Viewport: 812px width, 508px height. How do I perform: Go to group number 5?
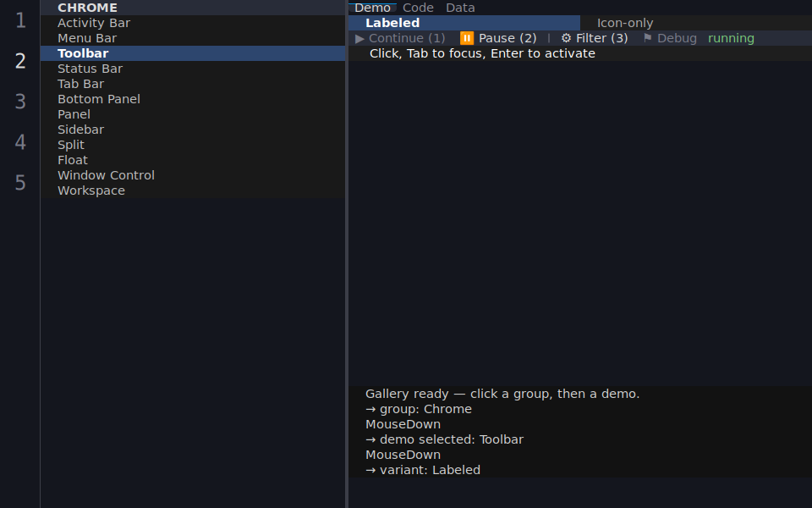(x=20, y=182)
